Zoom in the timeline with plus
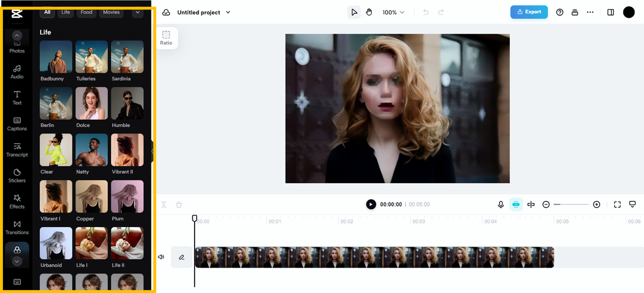 click(597, 204)
